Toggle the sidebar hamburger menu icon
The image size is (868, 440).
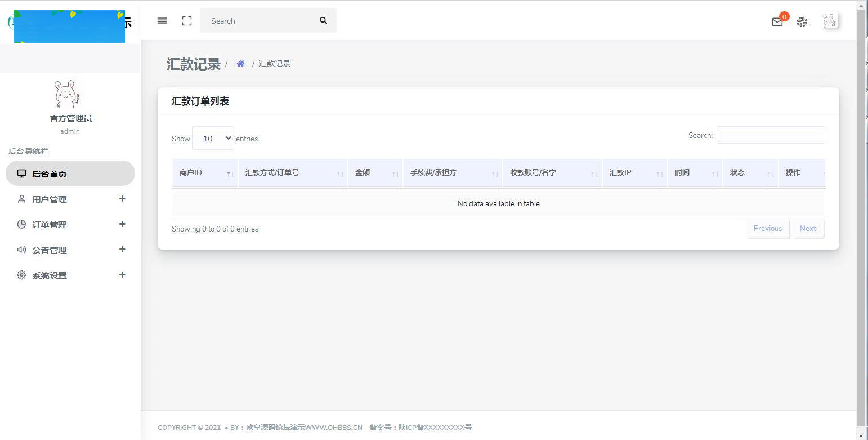(162, 21)
